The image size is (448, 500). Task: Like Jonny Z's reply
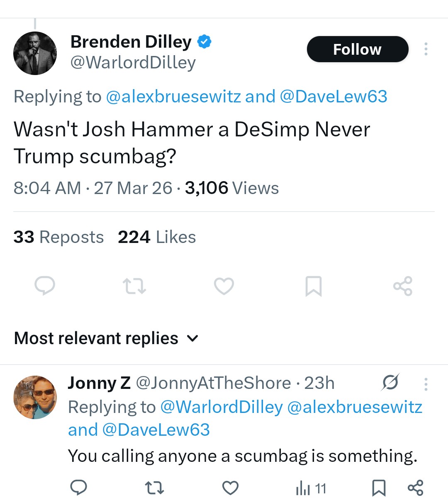pyautogui.click(x=231, y=488)
